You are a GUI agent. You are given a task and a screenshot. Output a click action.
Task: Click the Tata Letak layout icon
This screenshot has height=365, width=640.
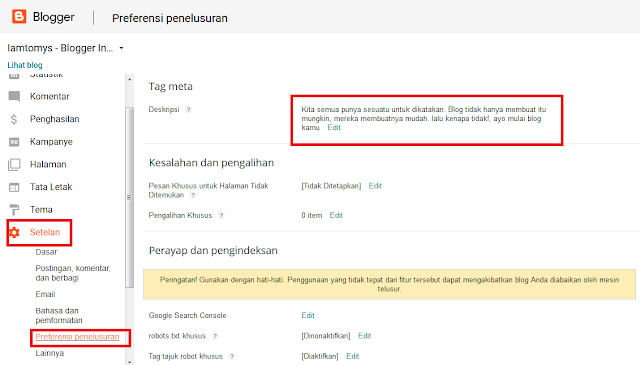tap(14, 187)
